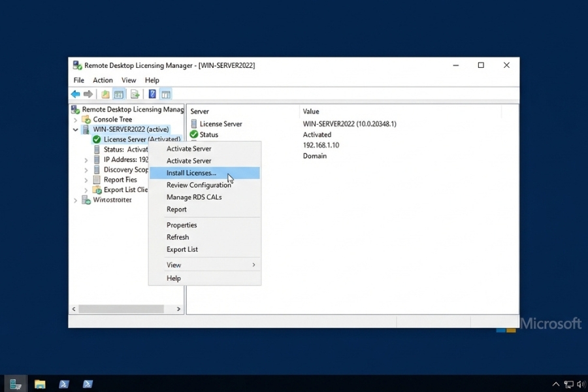Show hidden tray icons chevron
The width and height of the screenshot is (588, 392).
[556, 384]
